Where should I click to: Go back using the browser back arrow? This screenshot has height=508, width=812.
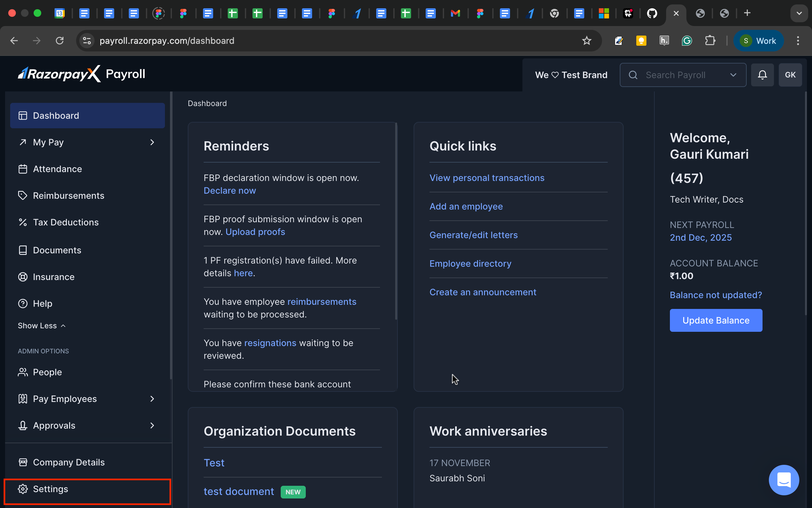pos(14,41)
